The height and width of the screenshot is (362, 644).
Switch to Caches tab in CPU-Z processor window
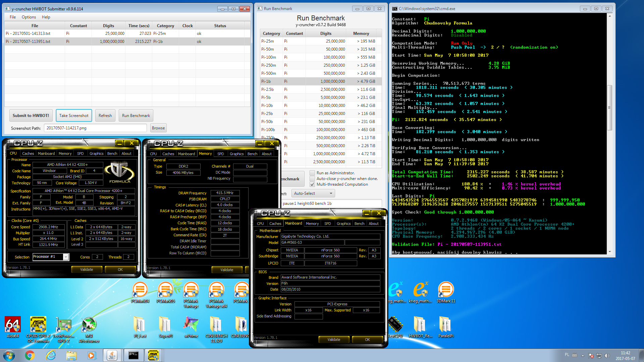coord(28,154)
